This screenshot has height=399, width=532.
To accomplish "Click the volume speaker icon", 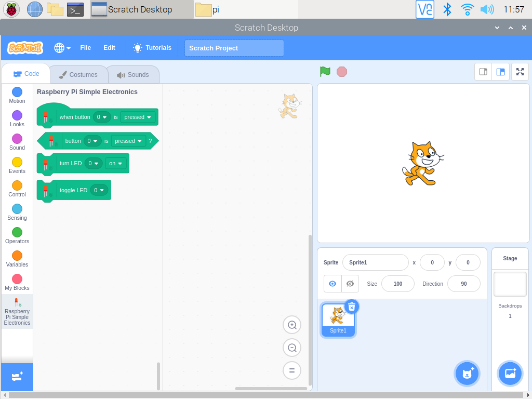I will pos(487,9).
